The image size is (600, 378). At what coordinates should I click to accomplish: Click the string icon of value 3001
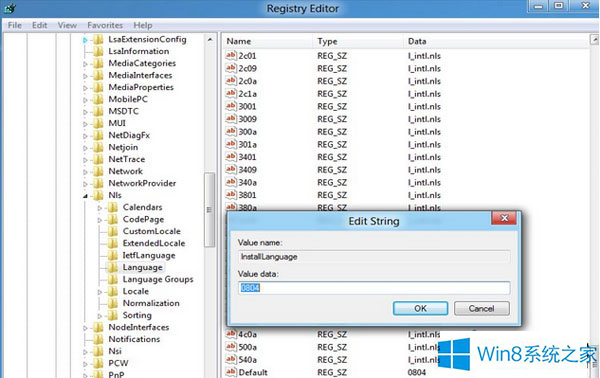coord(231,106)
